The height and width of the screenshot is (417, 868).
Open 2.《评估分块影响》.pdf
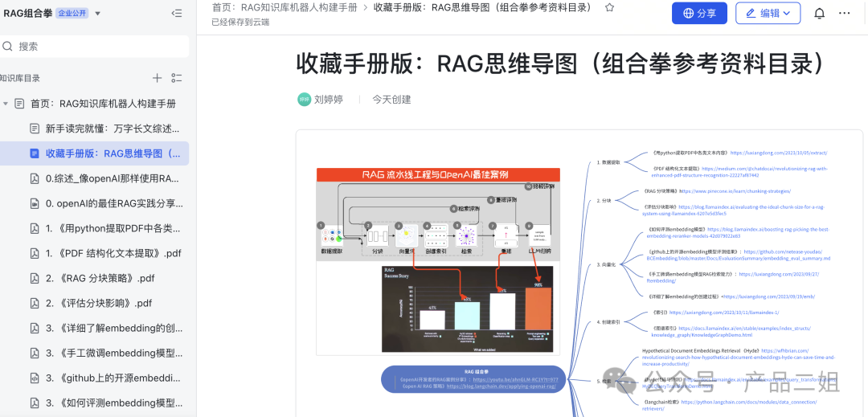point(99,303)
